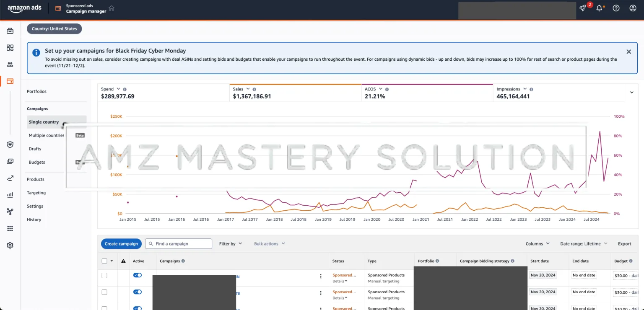Toggle the Active switch on the second campaign row

(138, 292)
